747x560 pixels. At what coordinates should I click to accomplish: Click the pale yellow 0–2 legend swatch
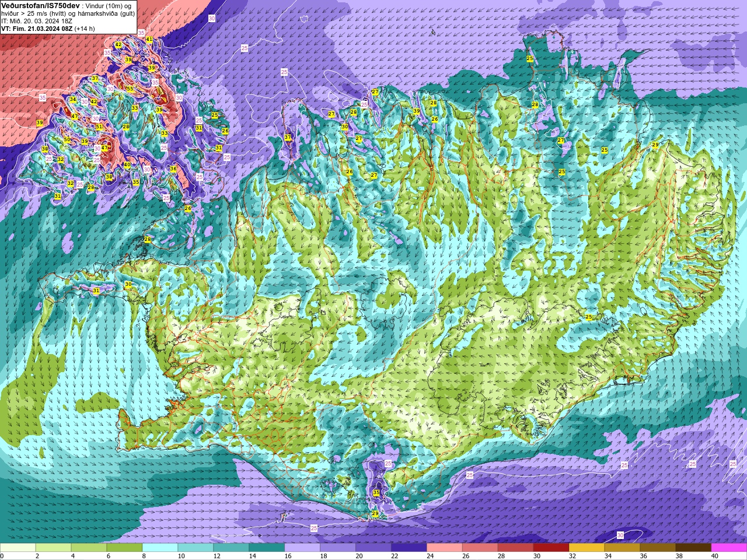click(x=18, y=548)
